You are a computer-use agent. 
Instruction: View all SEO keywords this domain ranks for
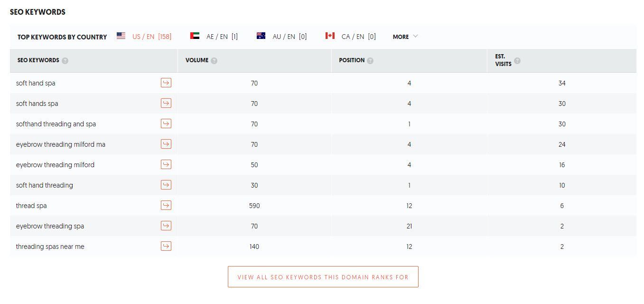(x=323, y=277)
